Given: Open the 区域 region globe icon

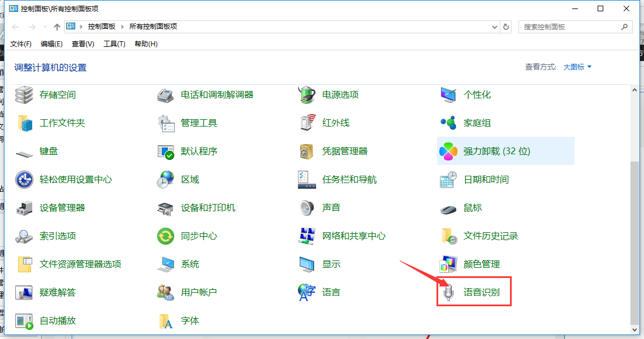Looking at the screenshot, I should tap(166, 180).
